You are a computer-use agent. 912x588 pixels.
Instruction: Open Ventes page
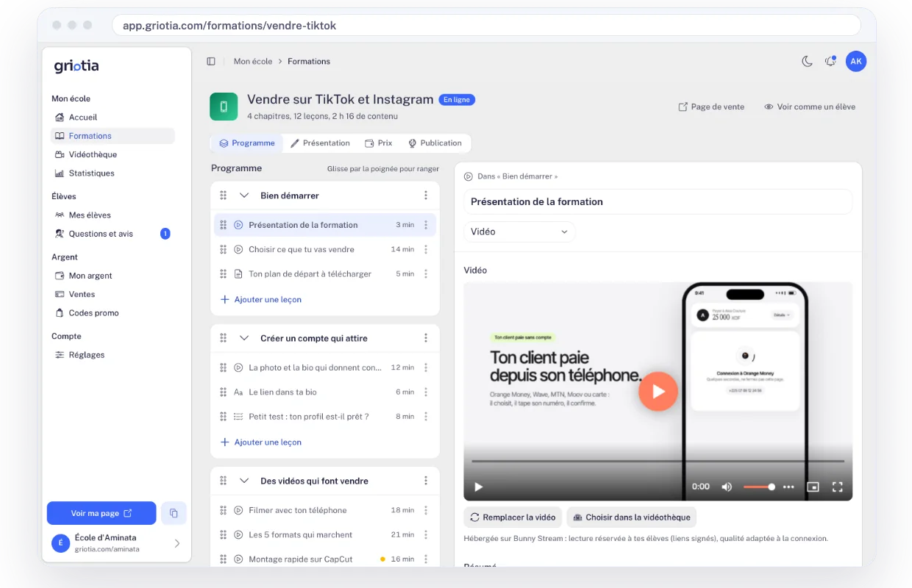tap(113, 294)
